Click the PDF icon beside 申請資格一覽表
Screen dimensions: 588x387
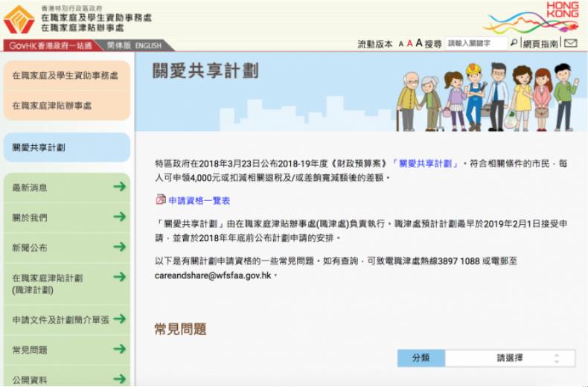160,200
